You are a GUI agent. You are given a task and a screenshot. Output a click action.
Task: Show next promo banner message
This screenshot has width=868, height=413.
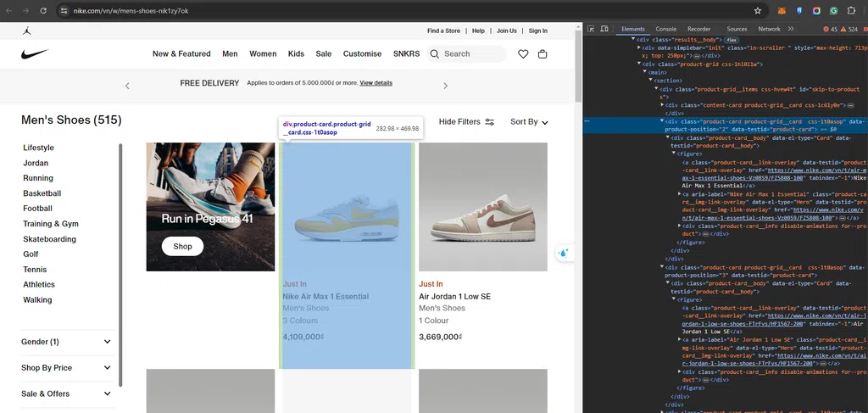click(446, 86)
